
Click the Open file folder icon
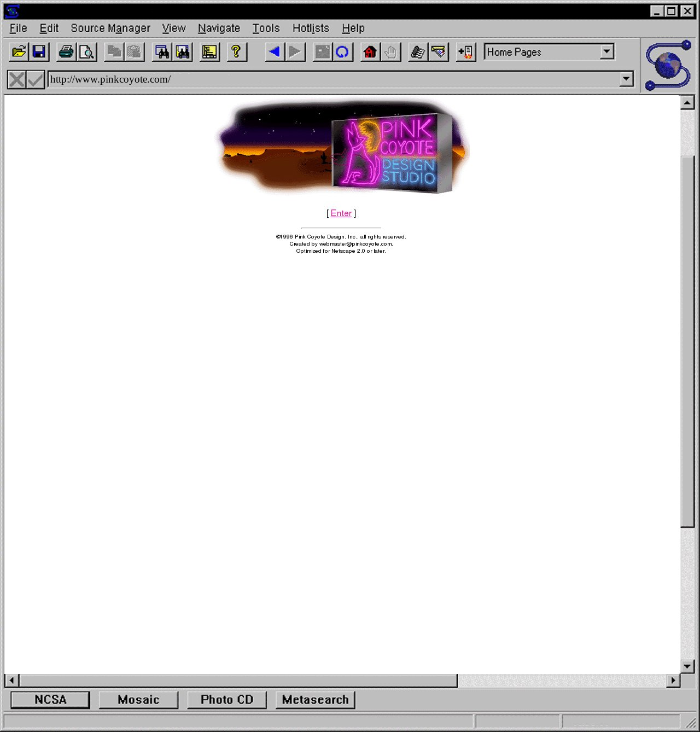point(19,52)
